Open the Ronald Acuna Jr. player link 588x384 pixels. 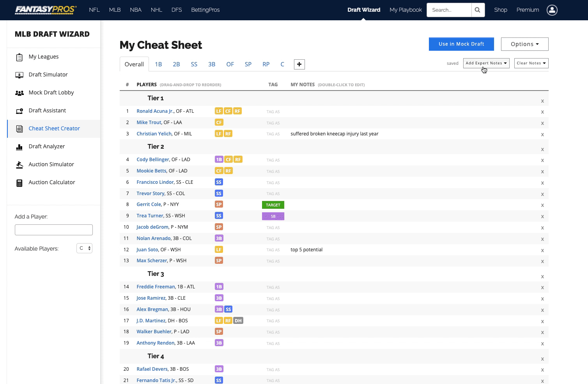point(155,111)
